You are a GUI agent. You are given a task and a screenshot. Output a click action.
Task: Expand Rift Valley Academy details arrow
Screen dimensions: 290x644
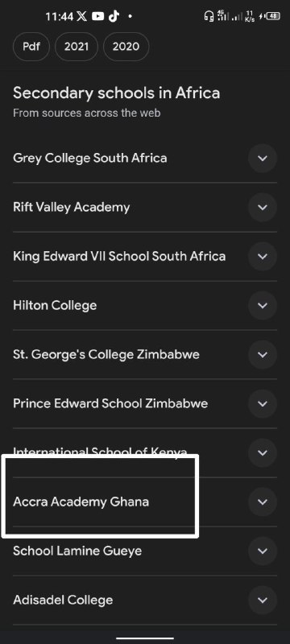(263, 207)
